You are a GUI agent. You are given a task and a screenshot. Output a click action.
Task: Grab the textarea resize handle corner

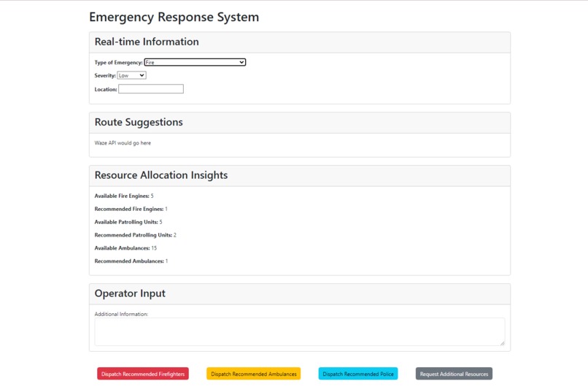pos(503,343)
